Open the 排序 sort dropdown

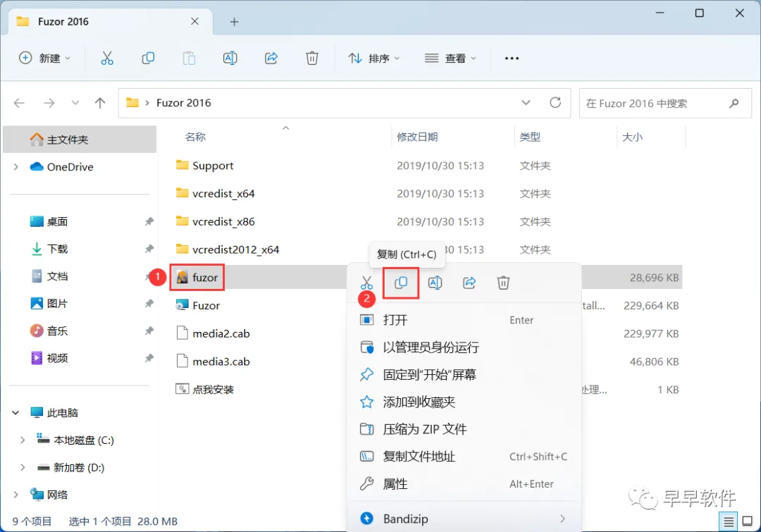click(x=373, y=58)
